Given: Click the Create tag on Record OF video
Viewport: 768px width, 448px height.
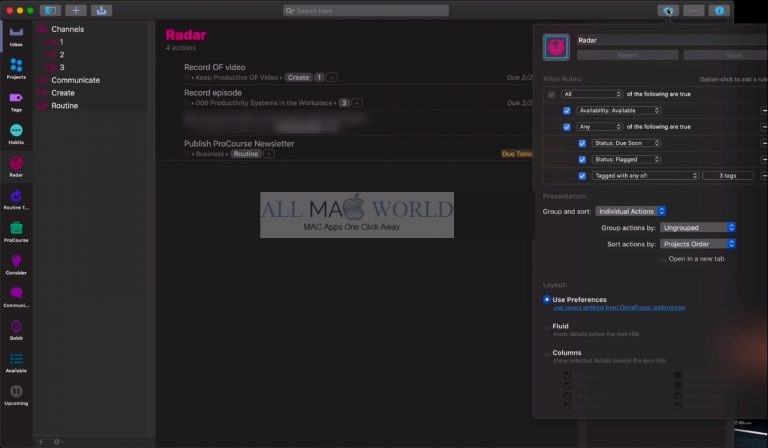Looking at the screenshot, I should (x=298, y=77).
